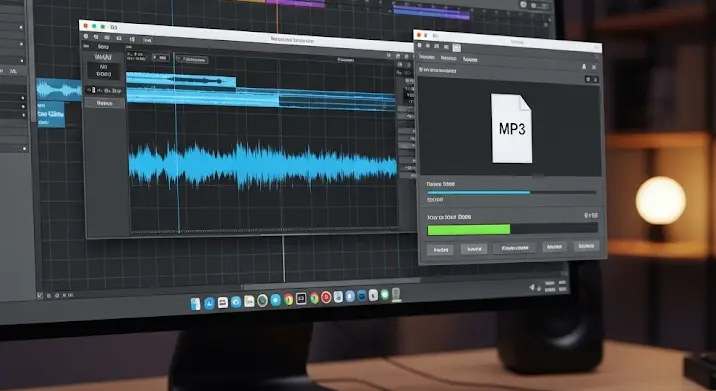Select the highlighted toolbar icon in export window
The width and height of the screenshot is (716, 391).
click(456, 48)
